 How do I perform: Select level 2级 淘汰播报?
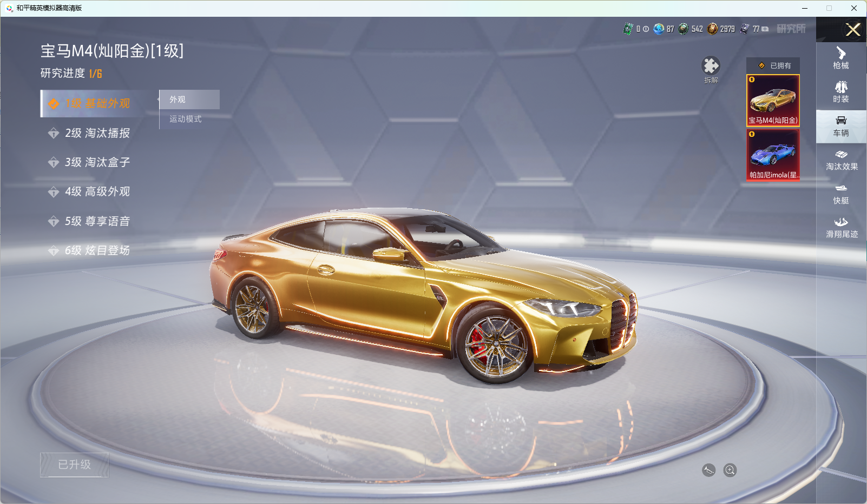click(97, 133)
